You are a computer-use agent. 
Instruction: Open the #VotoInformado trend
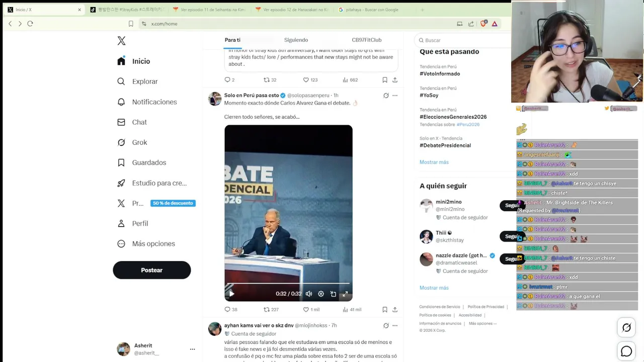[440, 74]
